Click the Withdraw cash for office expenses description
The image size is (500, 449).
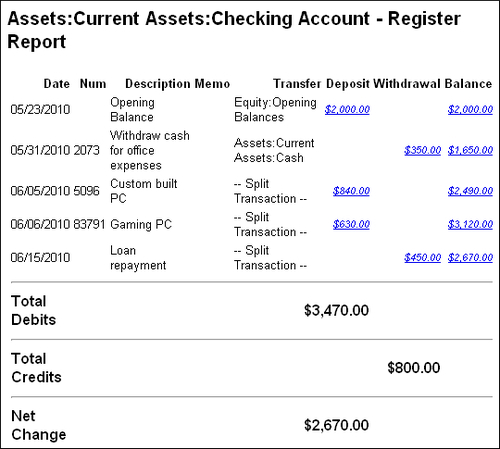[x=150, y=150]
